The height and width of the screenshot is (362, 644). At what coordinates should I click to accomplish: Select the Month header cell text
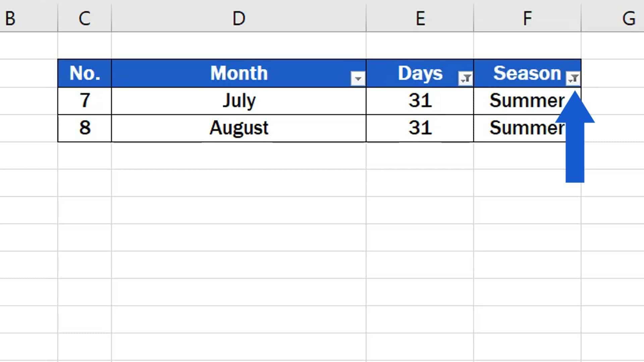(239, 73)
